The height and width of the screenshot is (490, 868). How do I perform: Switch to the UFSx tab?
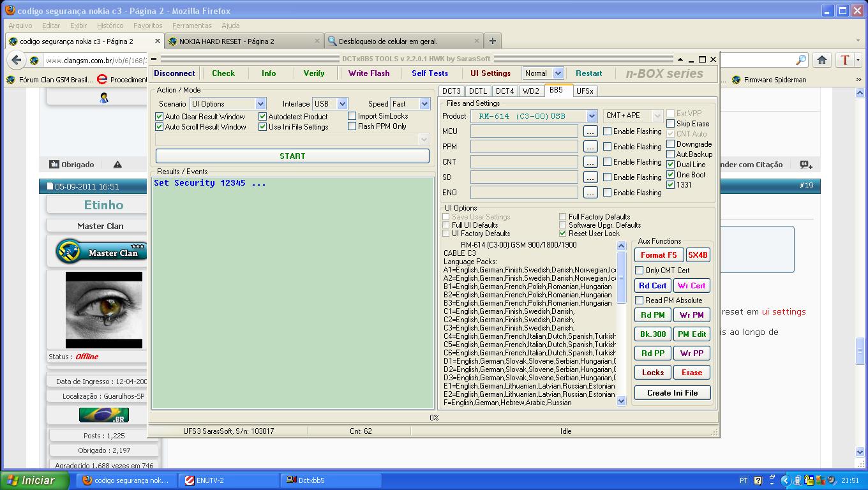pyautogui.click(x=585, y=91)
